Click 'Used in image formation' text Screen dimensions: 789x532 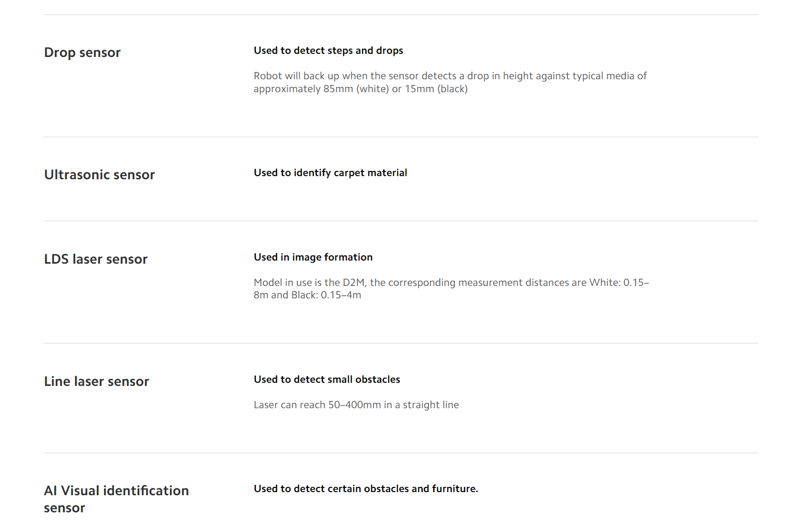tap(313, 257)
